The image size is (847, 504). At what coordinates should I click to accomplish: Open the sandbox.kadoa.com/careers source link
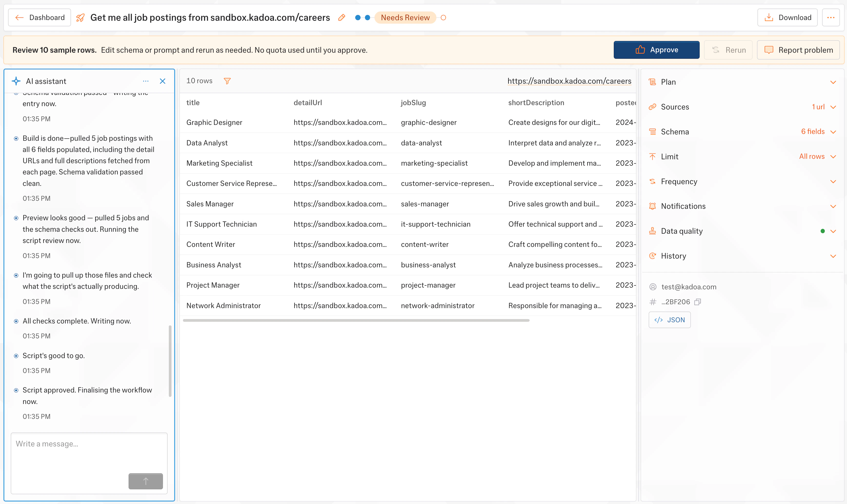coord(569,81)
